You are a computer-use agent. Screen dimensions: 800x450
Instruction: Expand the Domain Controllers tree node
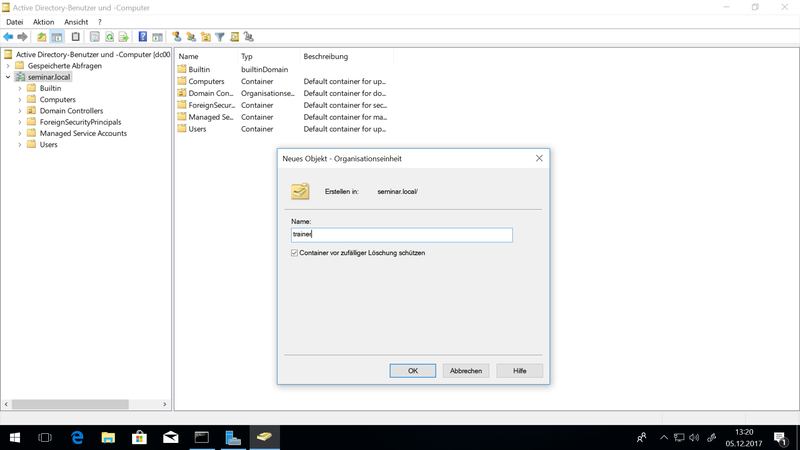click(20, 111)
